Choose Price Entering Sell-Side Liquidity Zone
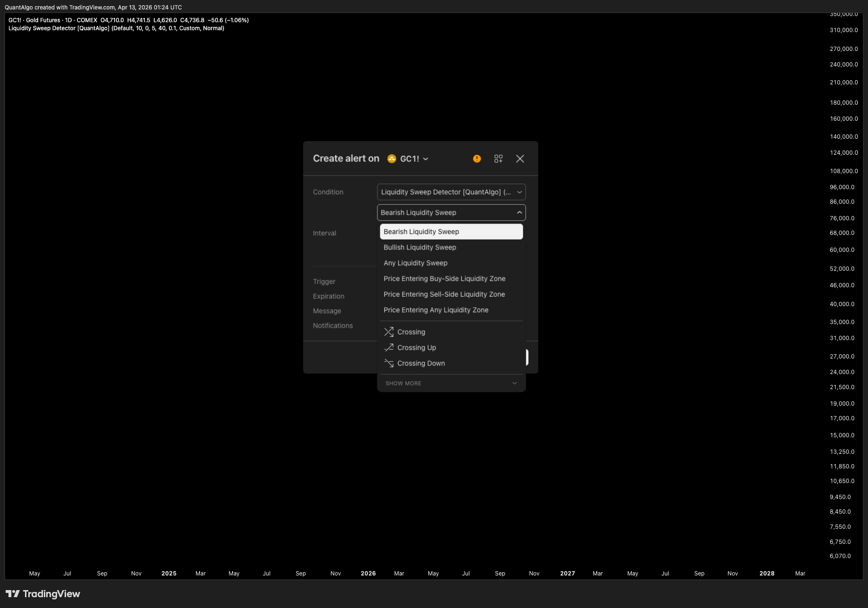 [451, 294]
